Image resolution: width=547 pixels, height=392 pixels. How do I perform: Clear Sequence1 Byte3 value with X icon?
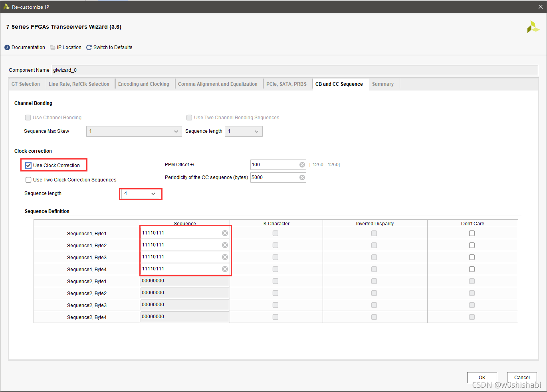[225, 257]
